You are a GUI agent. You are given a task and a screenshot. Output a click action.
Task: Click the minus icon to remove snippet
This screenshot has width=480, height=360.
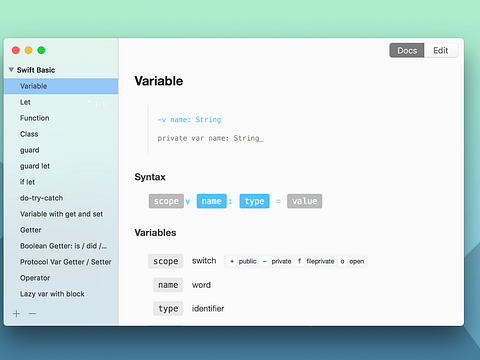32,313
